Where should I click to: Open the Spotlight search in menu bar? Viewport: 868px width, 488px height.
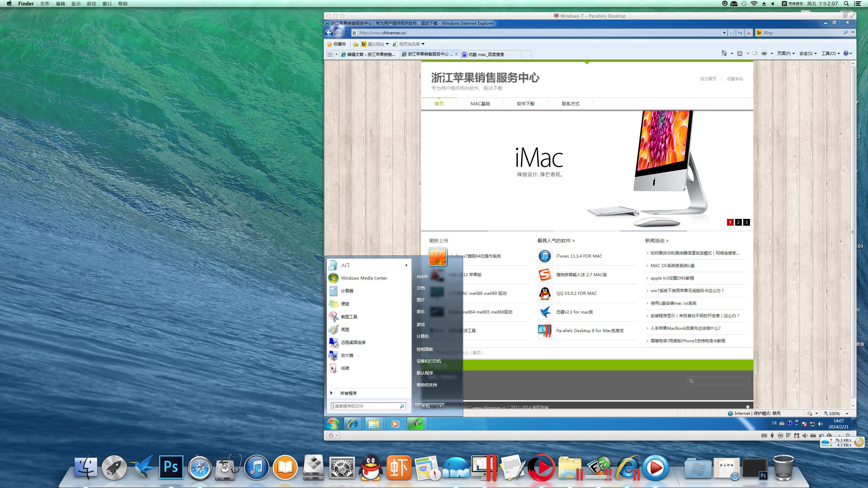[846, 4]
